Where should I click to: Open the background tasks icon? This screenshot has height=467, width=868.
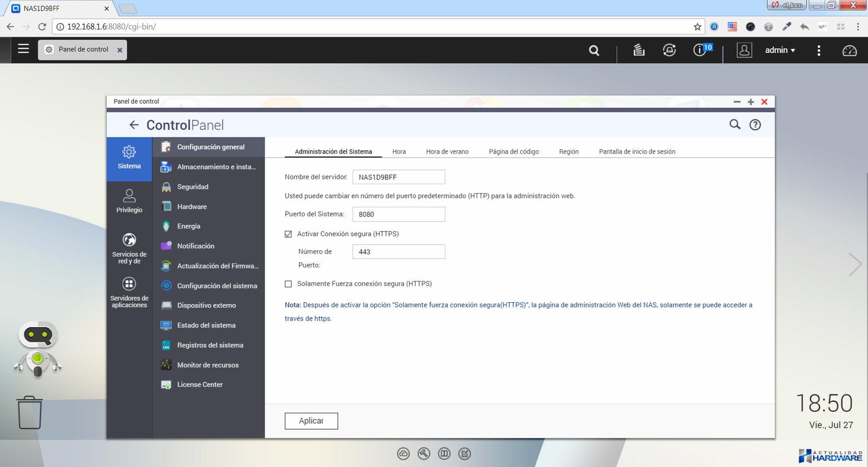click(x=638, y=50)
